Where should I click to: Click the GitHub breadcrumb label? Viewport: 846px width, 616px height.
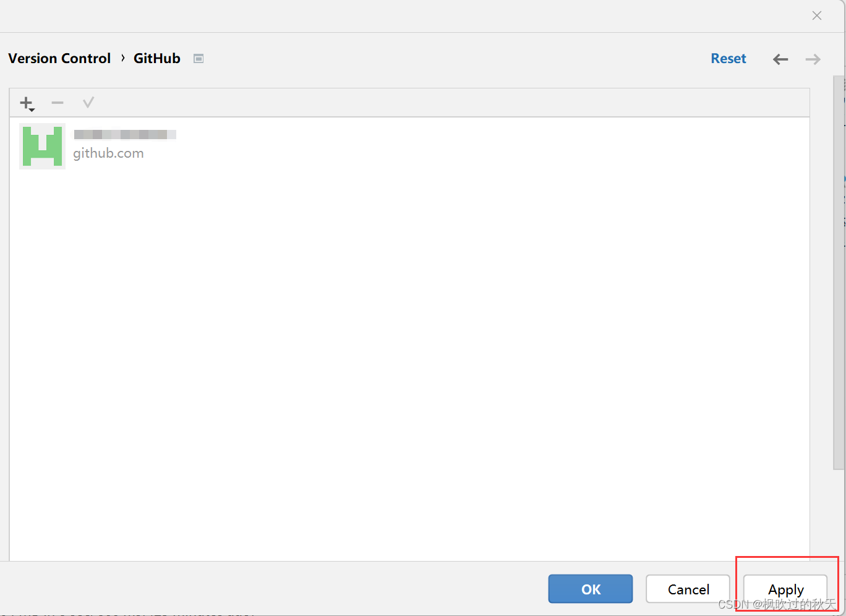157,58
